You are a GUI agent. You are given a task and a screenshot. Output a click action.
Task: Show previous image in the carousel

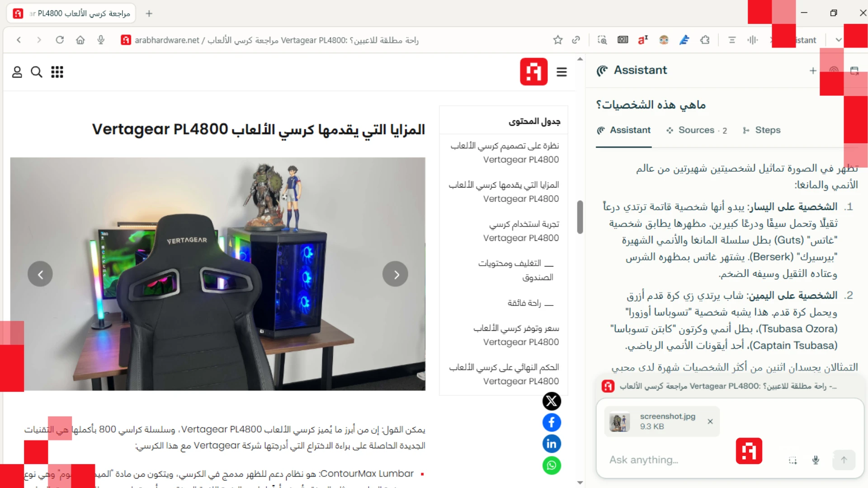point(40,274)
